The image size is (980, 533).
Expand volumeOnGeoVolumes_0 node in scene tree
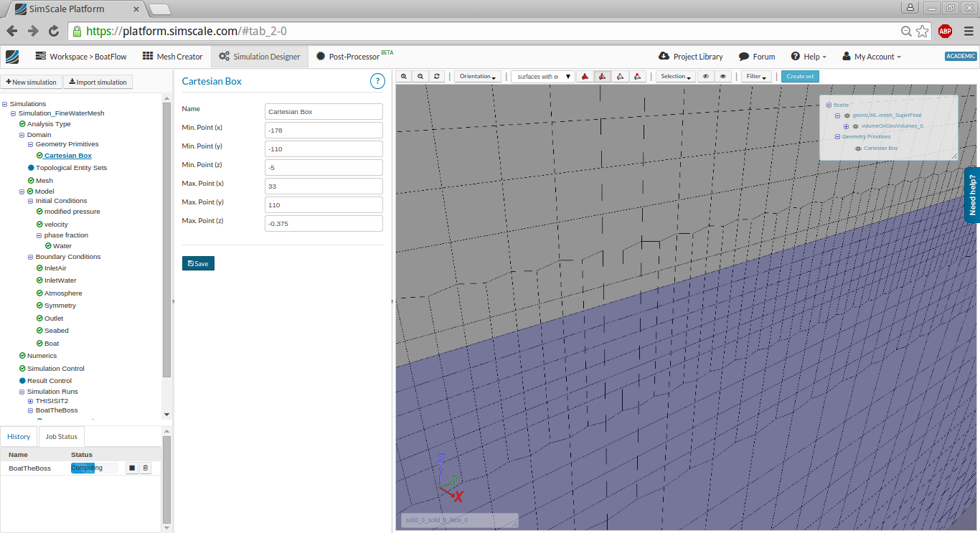pos(846,126)
